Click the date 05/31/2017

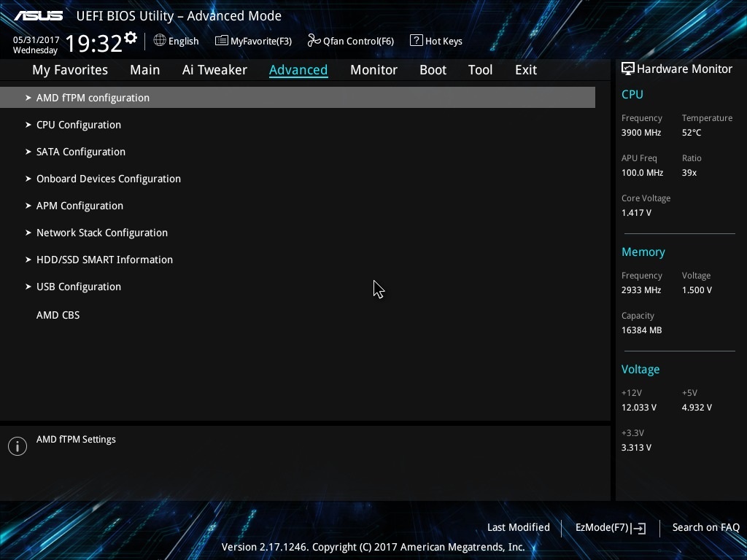tap(36, 40)
